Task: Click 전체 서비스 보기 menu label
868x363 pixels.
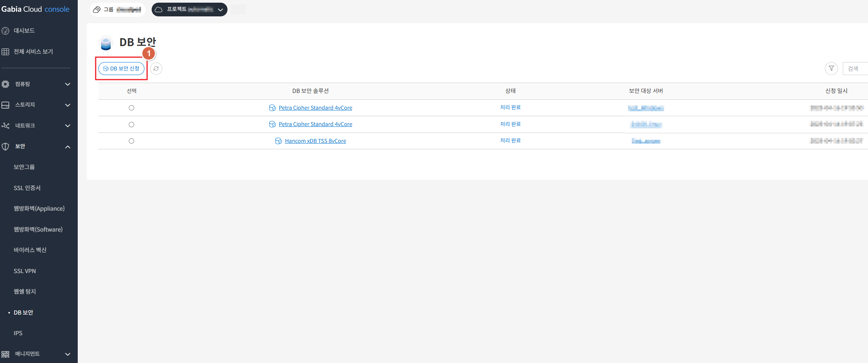Action: [33, 51]
